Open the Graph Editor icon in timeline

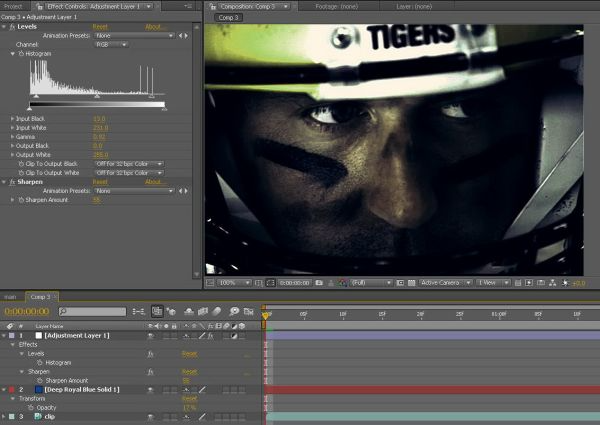[249, 312]
